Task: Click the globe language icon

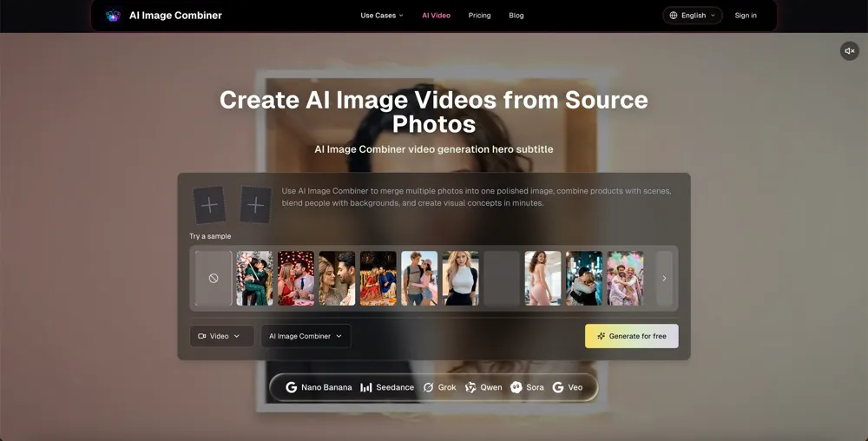Action: pyautogui.click(x=674, y=16)
